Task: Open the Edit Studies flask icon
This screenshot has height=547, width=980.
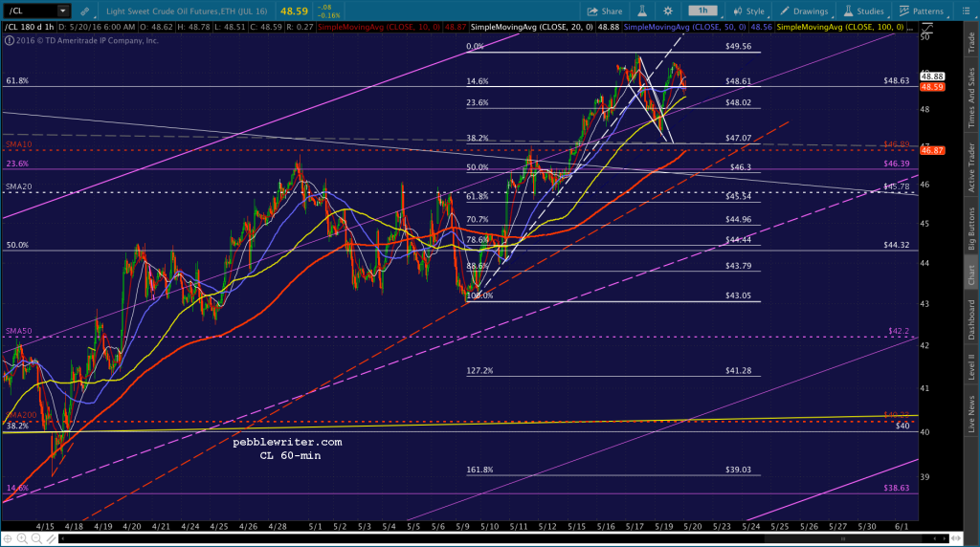Action: pos(642,11)
